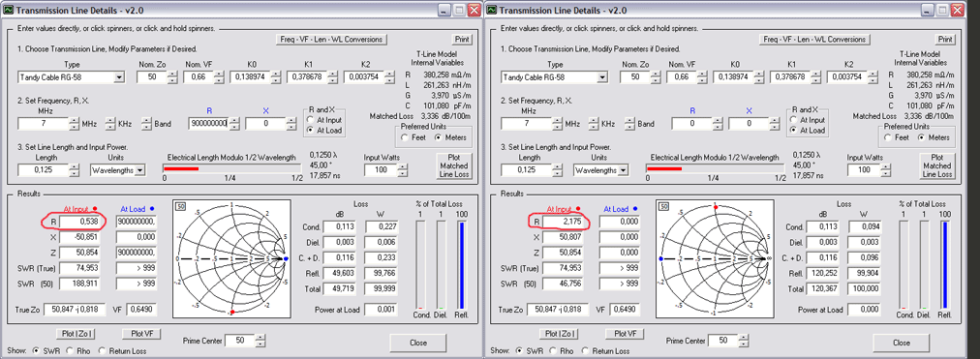Click Print button in right window
The height and width of the screenshot is (359, 980).
click(x=945, y=40)
